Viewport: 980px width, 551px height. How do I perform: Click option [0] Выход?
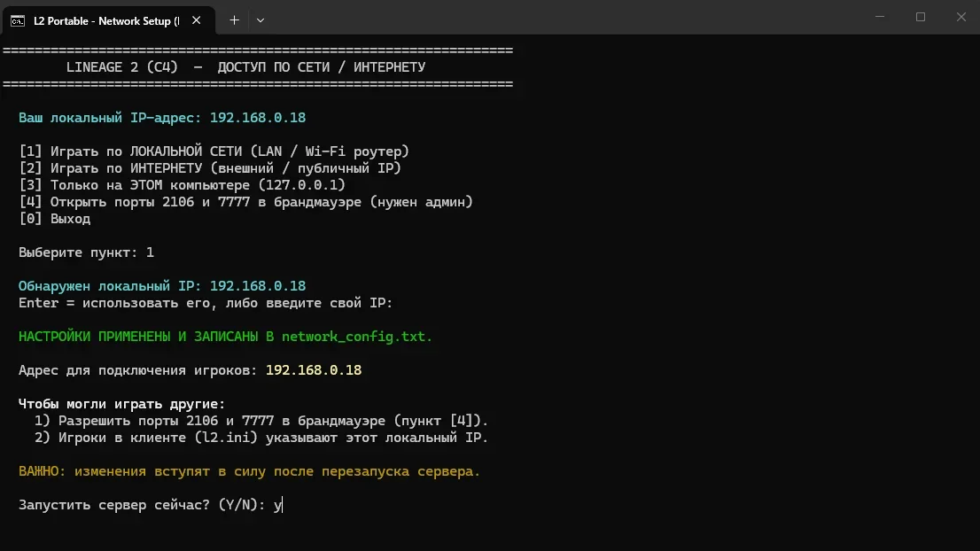[x=54, y=220]
